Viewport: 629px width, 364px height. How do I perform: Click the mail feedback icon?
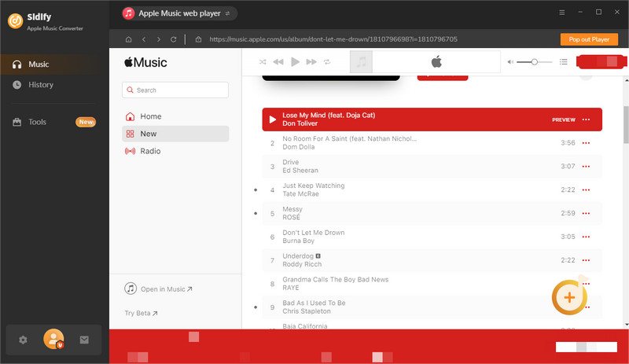pos(84,340)
